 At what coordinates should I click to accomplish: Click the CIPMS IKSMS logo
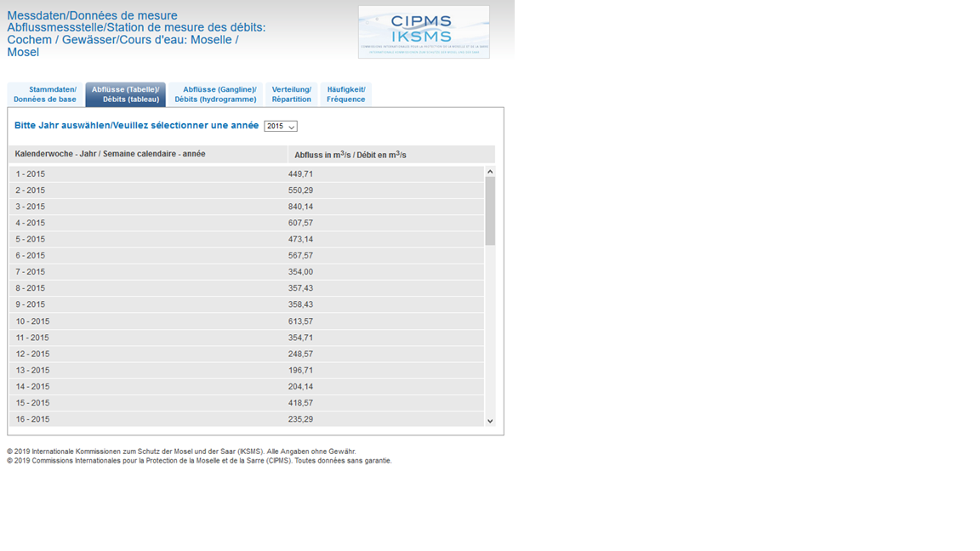tap(424, 32)
